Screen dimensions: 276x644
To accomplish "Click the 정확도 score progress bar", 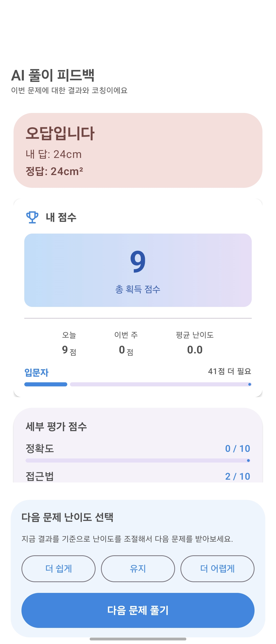I will tap(138, 461).
